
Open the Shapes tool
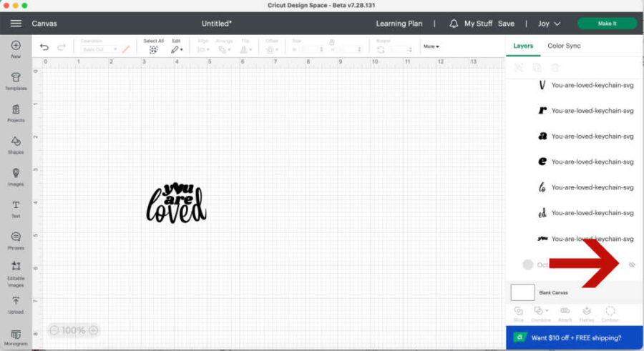point(16,142)
